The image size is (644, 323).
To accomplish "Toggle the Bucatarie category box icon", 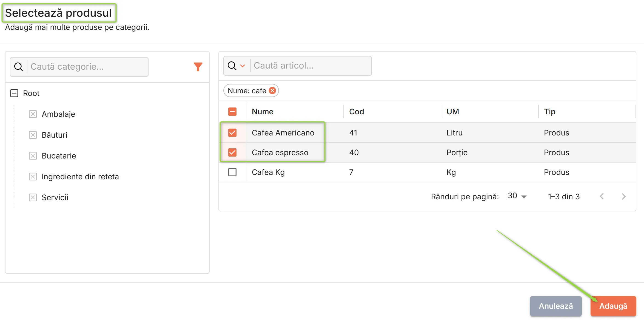I will pyautogui.click(x=33, y=156).
